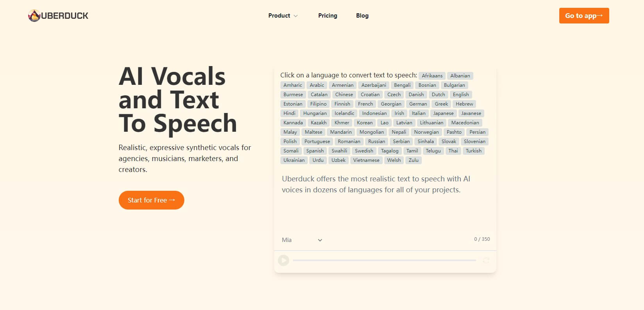Click the Go to app button
Image resolution: width=644 pixels, height=310 pixels.
(x=584, y=16)
